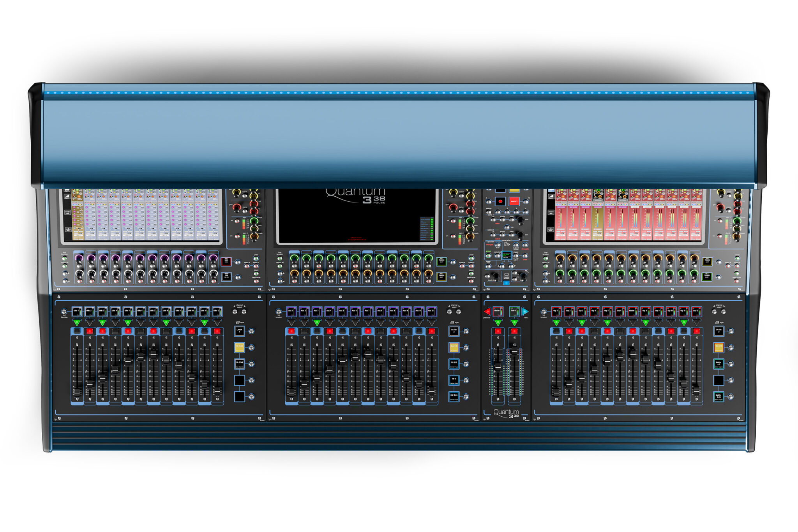This screenshot has height=532, width=798.
Task: Hit the select triangle under Aux 7
Action: (x=368, y=322)
